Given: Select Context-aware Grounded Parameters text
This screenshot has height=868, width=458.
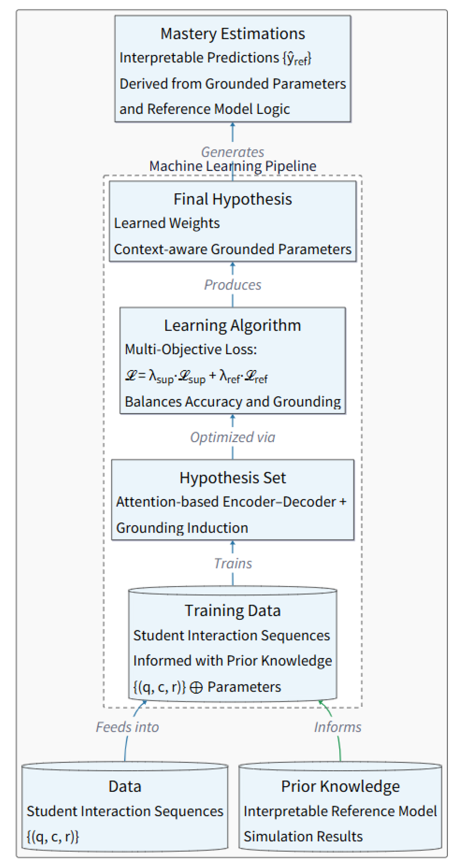Looking at the screenshot, I should click(233, 249).
